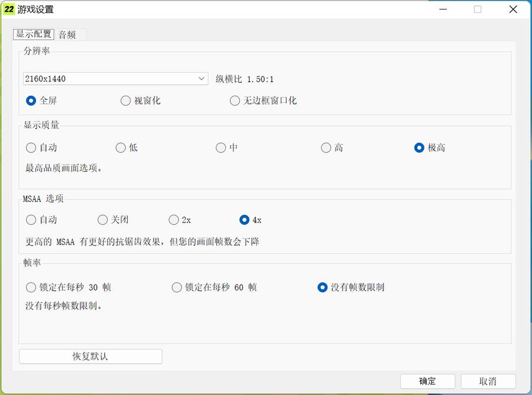
Task: Set display quality to 中
Action: (x=220, y=148)
